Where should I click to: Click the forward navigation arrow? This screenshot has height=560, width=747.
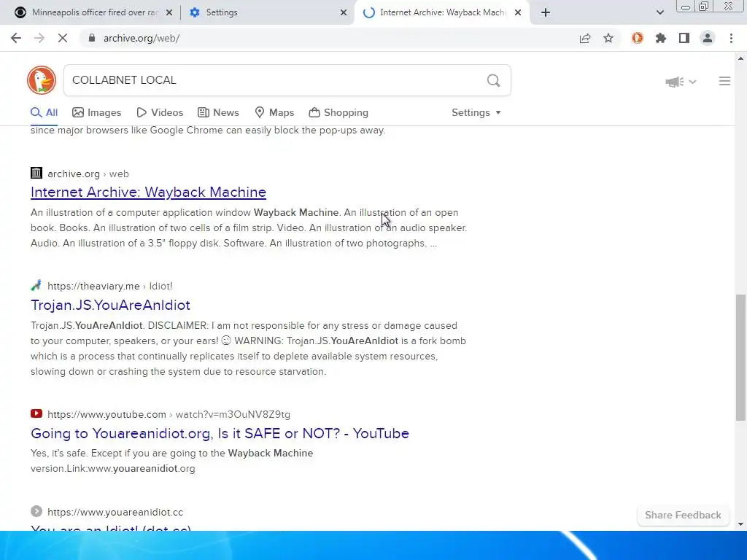(x=39, y=38)
